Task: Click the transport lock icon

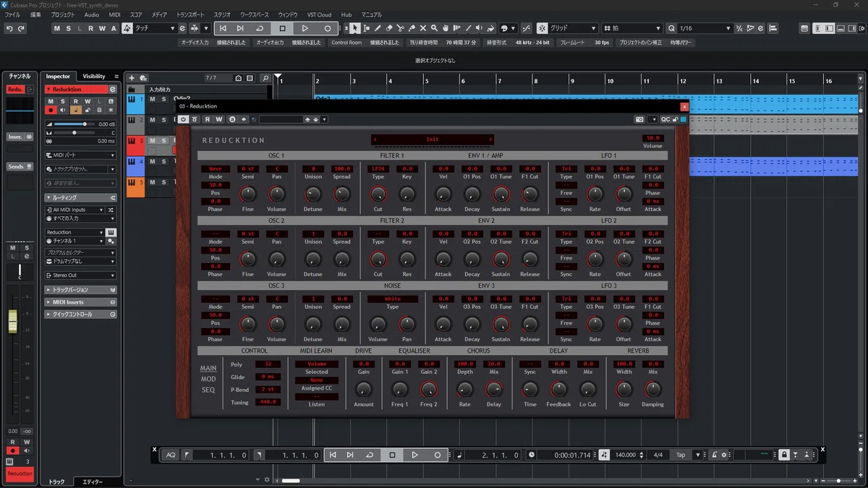Action: (x=783, y=455)
